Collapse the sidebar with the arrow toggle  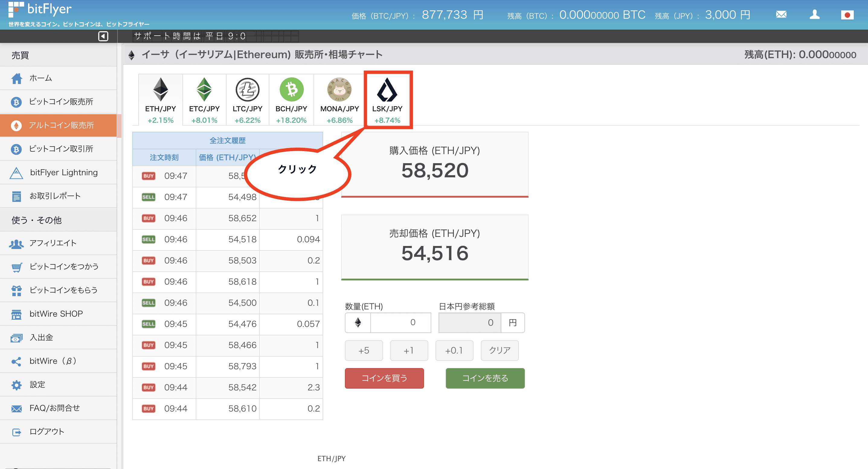click(x=103, y=36)
